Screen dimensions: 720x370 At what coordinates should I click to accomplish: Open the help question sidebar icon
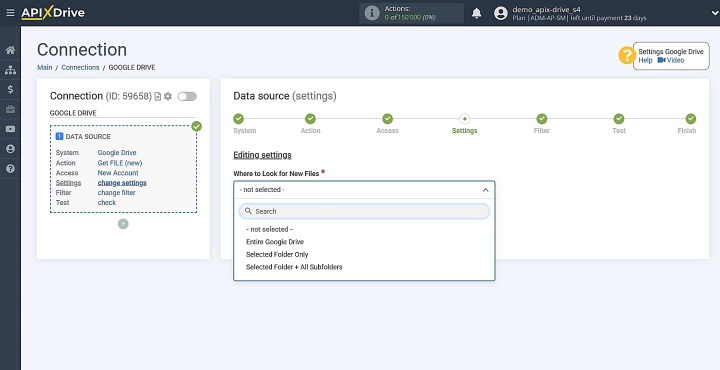(10, 168)
